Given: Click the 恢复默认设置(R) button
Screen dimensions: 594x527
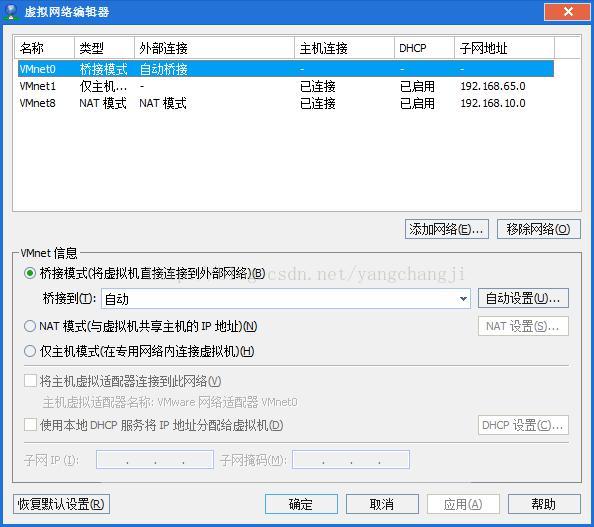Looking at the screenshot, I should pos(61,504).
